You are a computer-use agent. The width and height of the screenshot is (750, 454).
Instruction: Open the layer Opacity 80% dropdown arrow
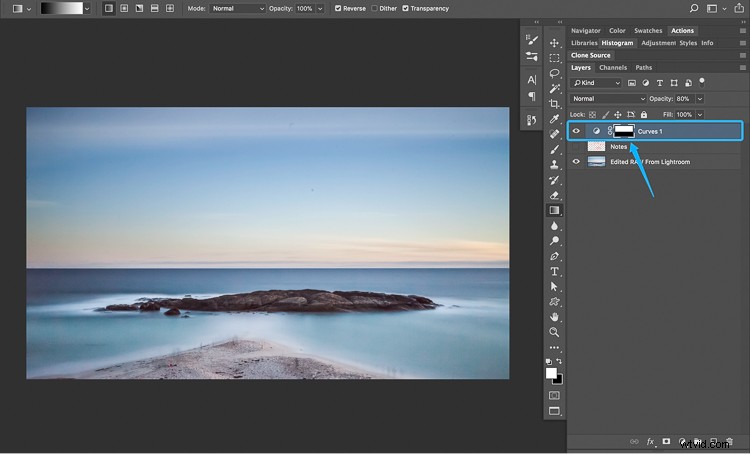tap(700, 99)
